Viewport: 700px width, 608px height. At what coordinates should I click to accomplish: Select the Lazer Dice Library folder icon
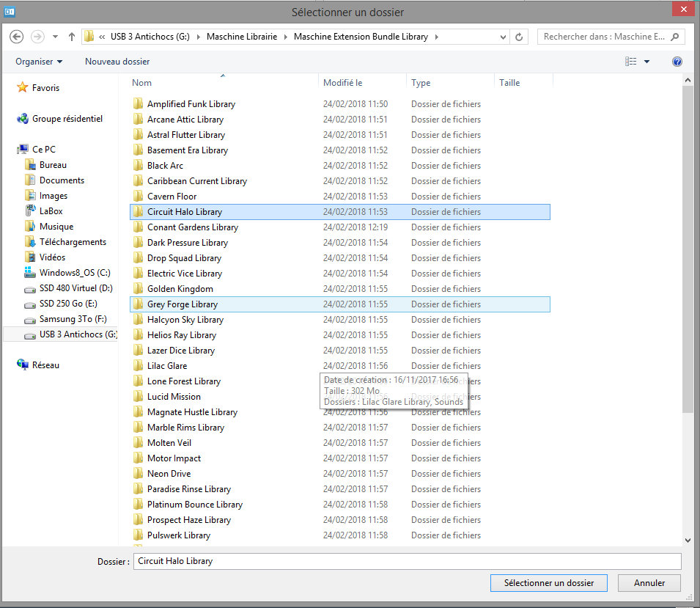(138, 351)
